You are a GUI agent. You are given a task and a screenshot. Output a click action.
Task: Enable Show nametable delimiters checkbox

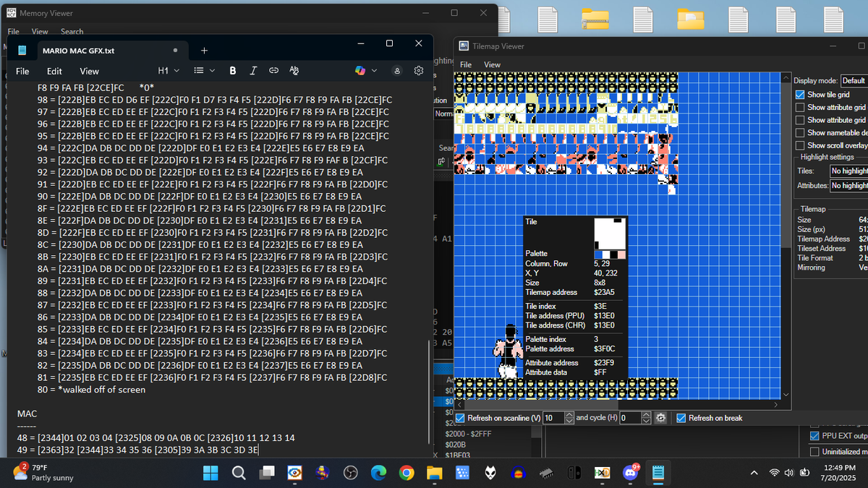[800, 132]
